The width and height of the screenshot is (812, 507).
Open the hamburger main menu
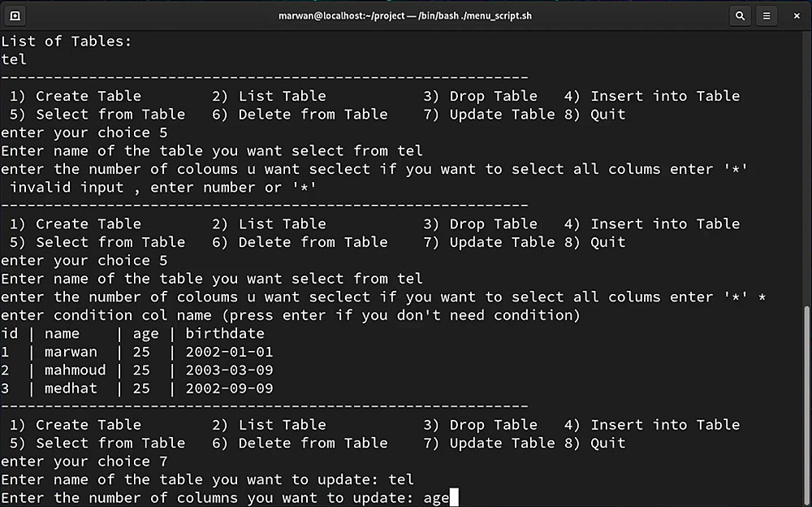click(767, 15)
